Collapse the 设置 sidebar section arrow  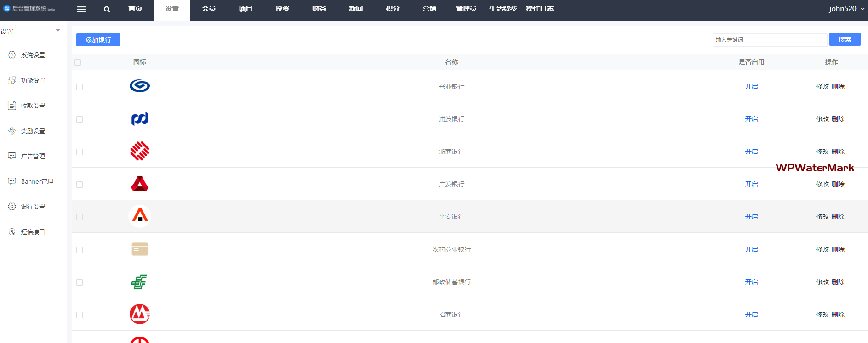click(58, 31)
